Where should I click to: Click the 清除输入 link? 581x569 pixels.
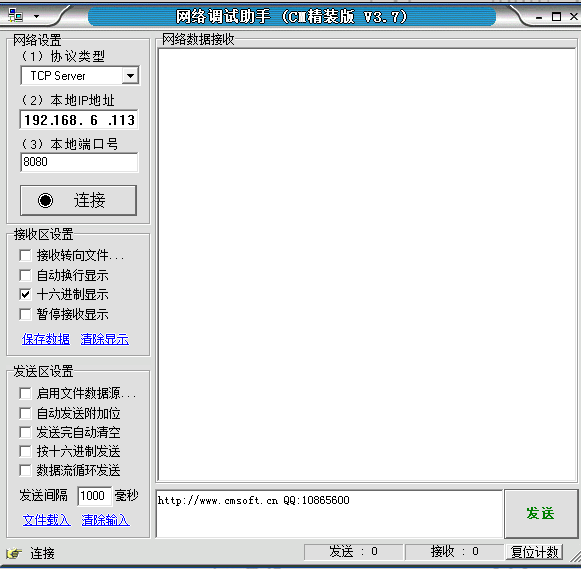[x=106, y=520]
